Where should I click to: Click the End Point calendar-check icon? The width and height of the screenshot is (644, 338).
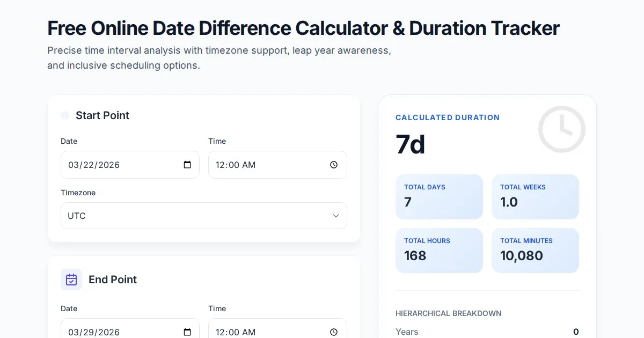[71, 280]
